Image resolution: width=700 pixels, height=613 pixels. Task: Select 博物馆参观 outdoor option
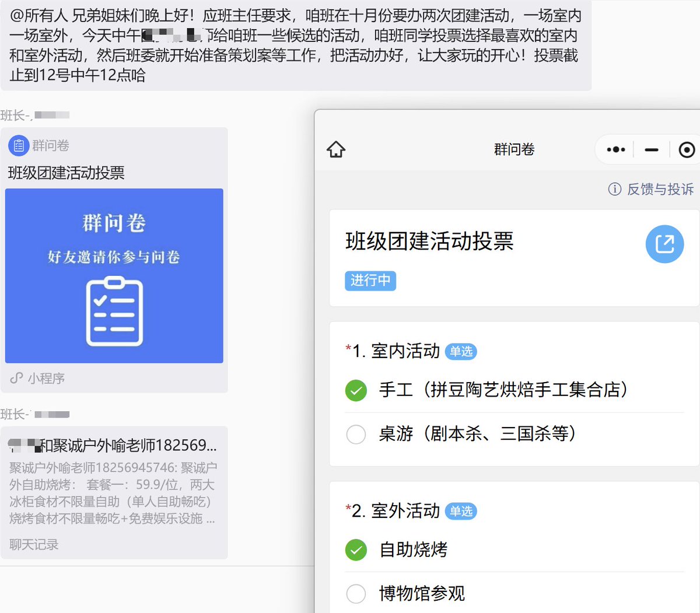pos(514,594)
